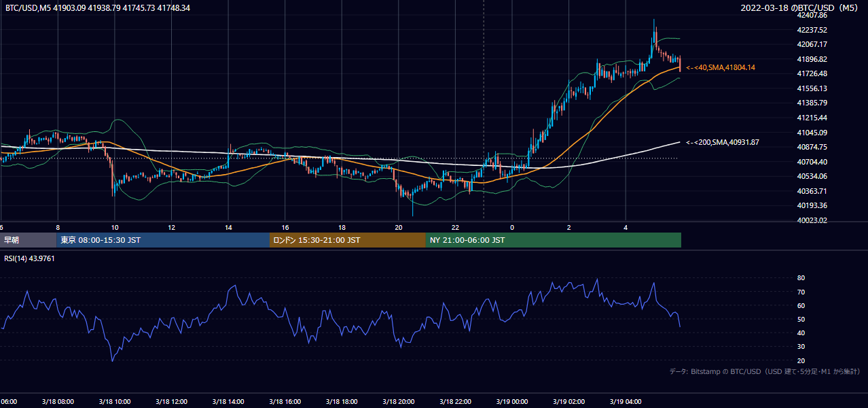
Task: Click hour label 10 under price chart
Action: click(115, 228)
